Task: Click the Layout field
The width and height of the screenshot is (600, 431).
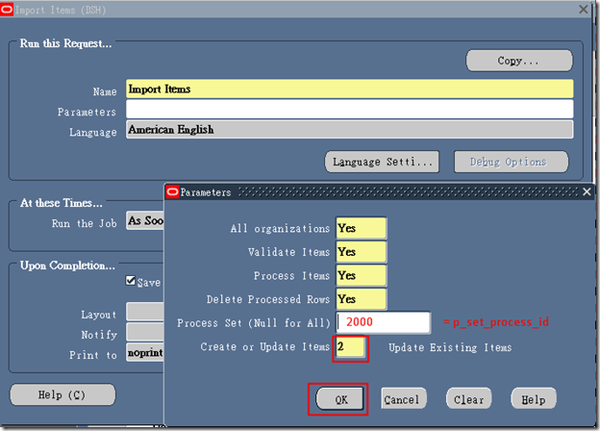Action: [145, 311]
